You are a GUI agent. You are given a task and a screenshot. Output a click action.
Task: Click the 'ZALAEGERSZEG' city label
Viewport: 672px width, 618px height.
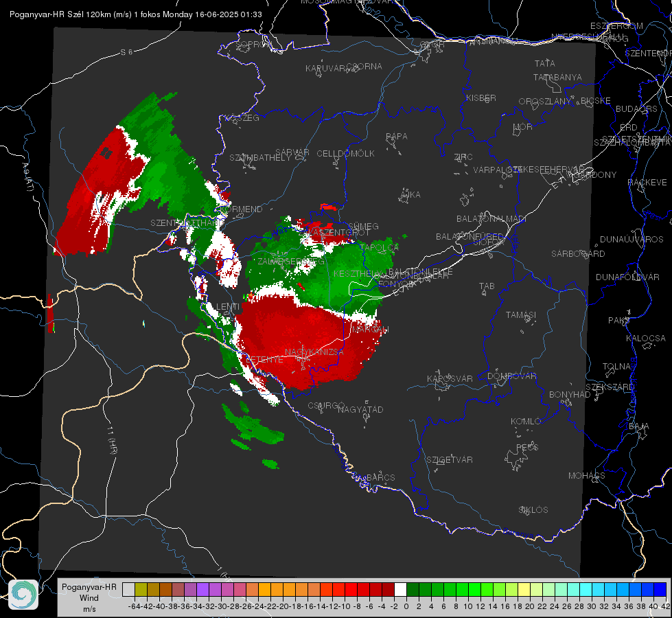[x=290, y=261]
